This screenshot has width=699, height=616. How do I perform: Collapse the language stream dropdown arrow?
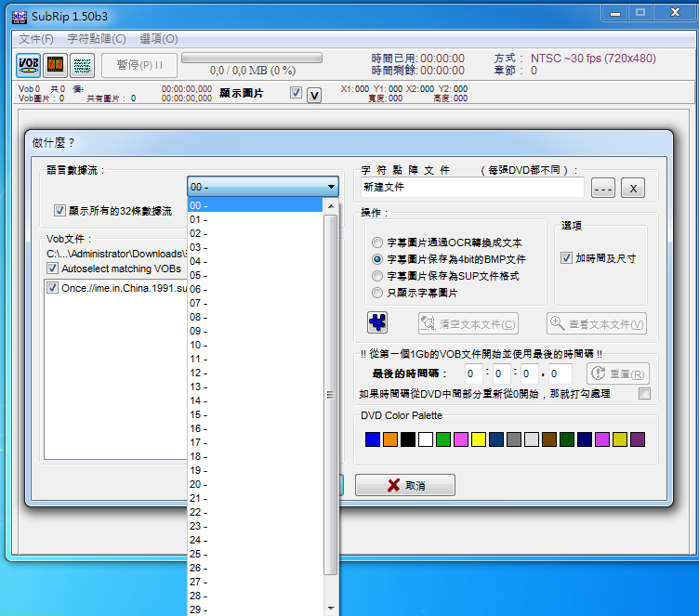pos(331,187)
